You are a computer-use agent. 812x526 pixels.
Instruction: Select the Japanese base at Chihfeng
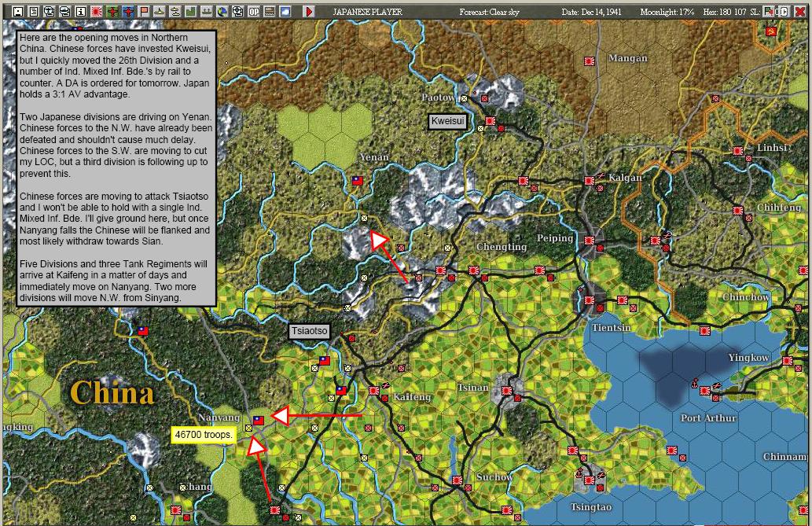[x=738, y=211]
